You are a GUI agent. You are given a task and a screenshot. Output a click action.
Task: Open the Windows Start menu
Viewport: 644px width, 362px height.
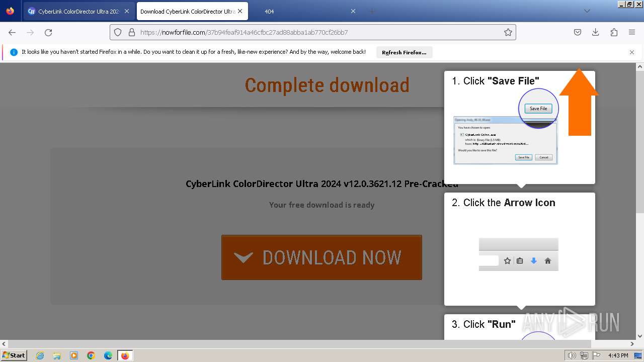pos(14,355)
